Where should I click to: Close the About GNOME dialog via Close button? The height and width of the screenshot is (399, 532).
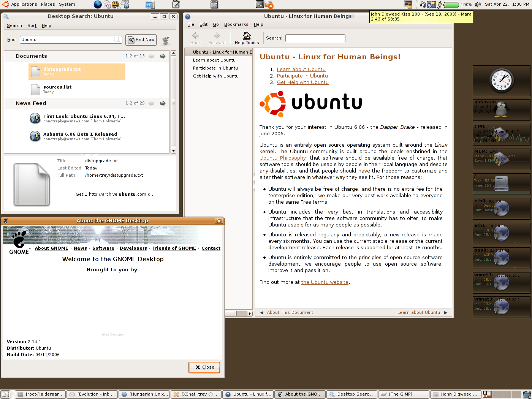tap(204, 367)
